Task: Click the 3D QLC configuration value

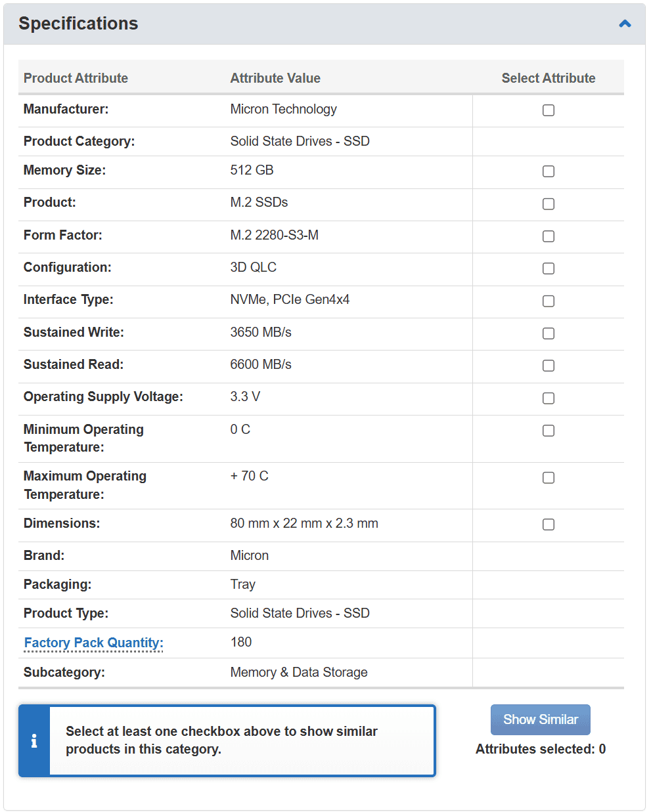Action: click(253, 267)
